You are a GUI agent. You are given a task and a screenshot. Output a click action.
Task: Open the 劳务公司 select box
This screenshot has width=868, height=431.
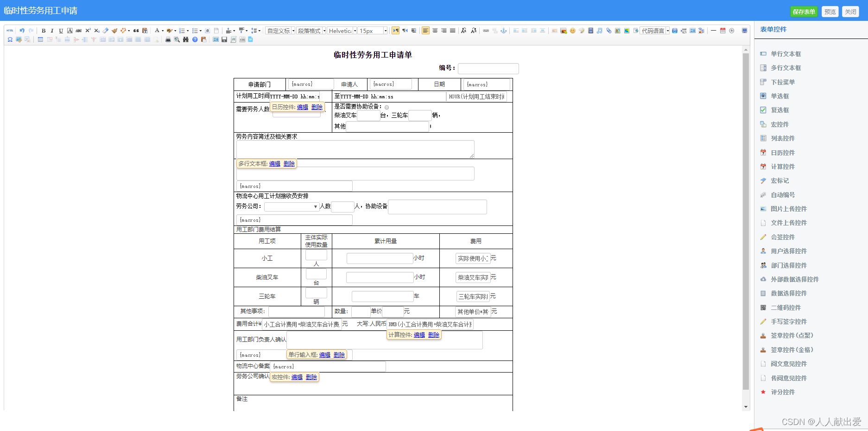[x=291, y=206]
